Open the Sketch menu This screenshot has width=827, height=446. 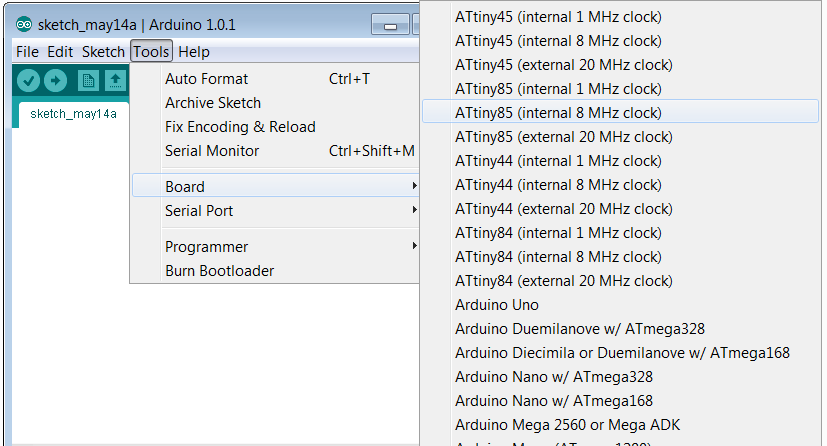103,52
